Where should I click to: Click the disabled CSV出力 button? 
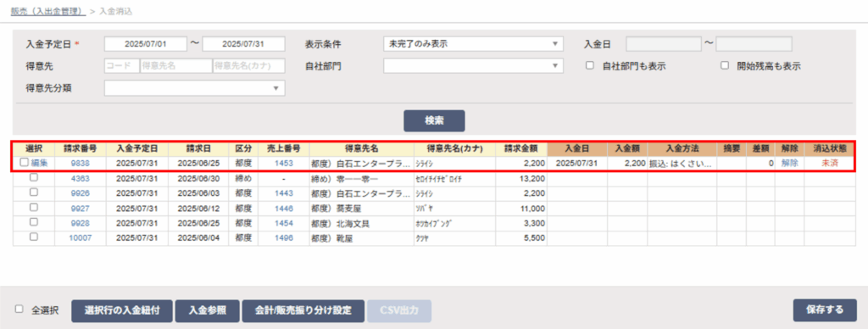point(399,310)
